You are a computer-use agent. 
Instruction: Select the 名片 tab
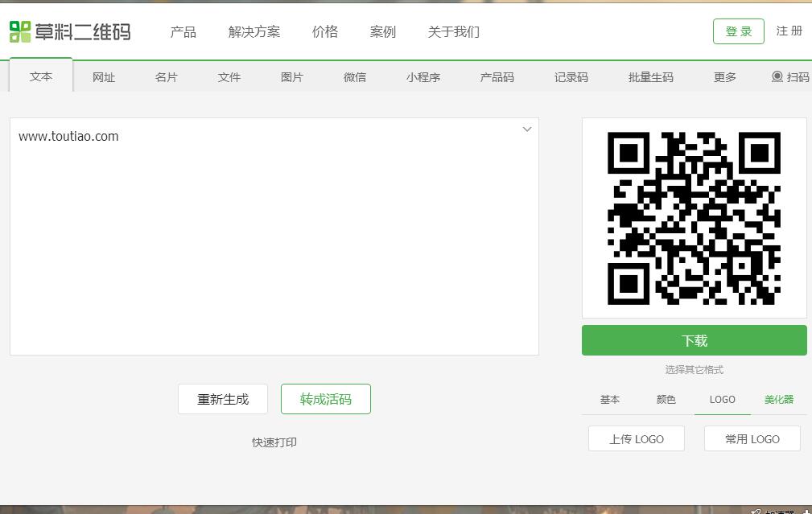pos(167,76)
